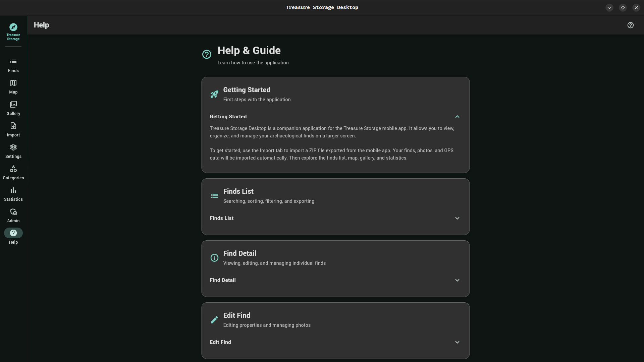Collapse the Getting Started section chevron
The image size is (644, 362).
[x=457, y=117]
